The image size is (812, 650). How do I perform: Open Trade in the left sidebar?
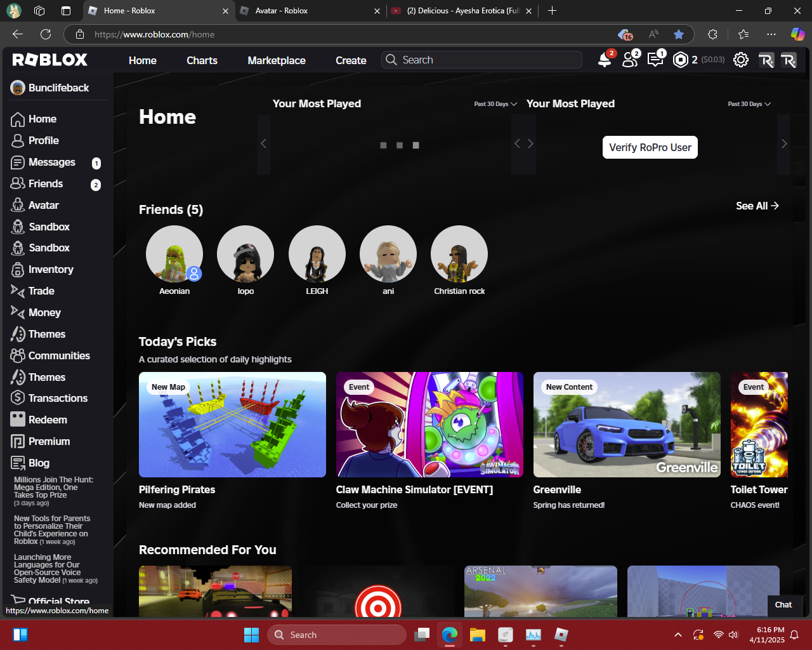[x=41, y=291]
